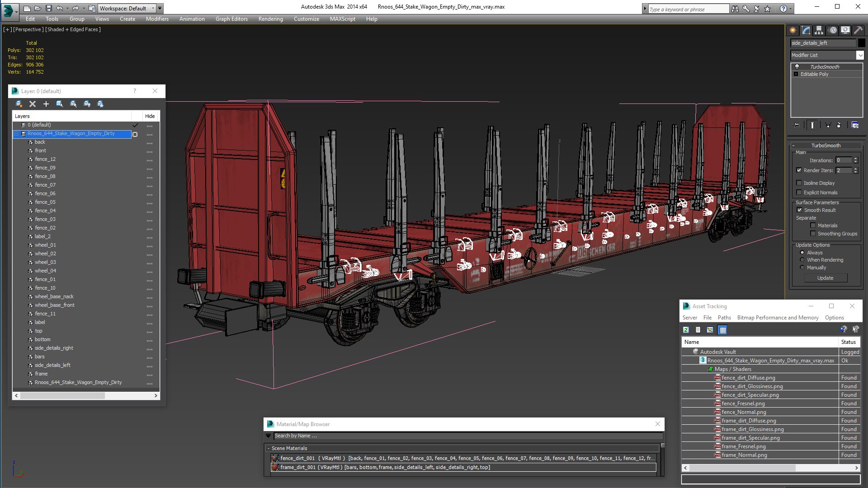Image resolution: width=868 pixels, height=488 pixels.
Task: Open the Modifier List dropdown
Action: tap(859, 55)
